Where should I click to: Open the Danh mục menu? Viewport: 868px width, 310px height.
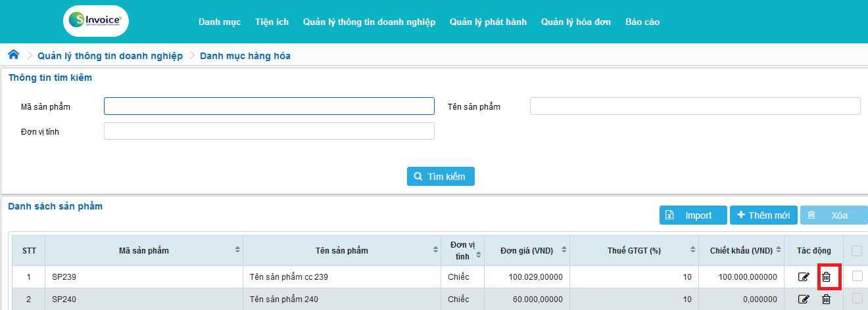point(220,22)
